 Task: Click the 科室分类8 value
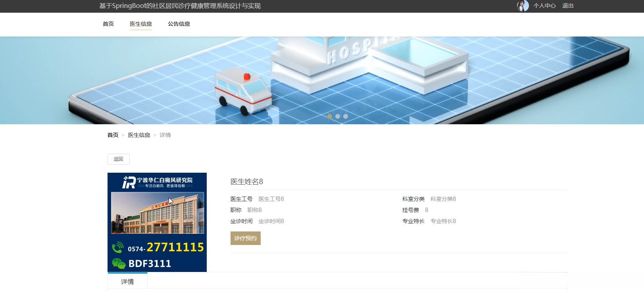(x=443, y=199)
